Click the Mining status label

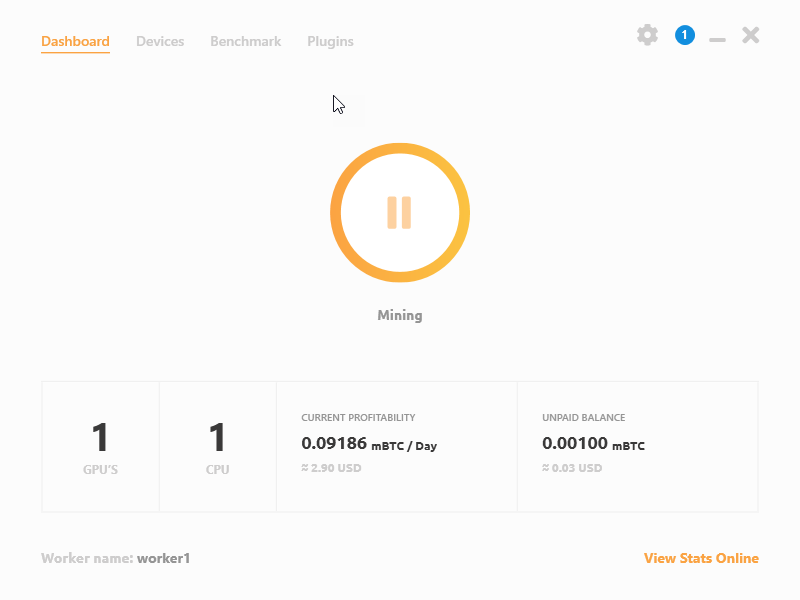point(399,315)
